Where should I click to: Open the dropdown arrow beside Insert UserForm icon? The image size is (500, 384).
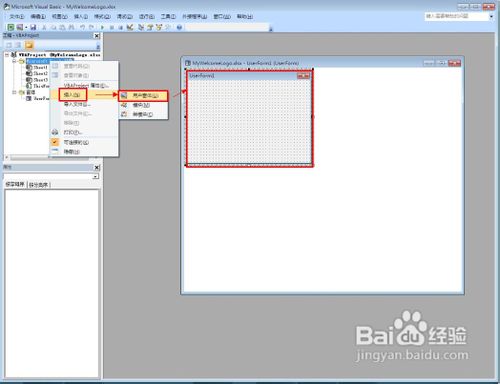coord(26,27)
